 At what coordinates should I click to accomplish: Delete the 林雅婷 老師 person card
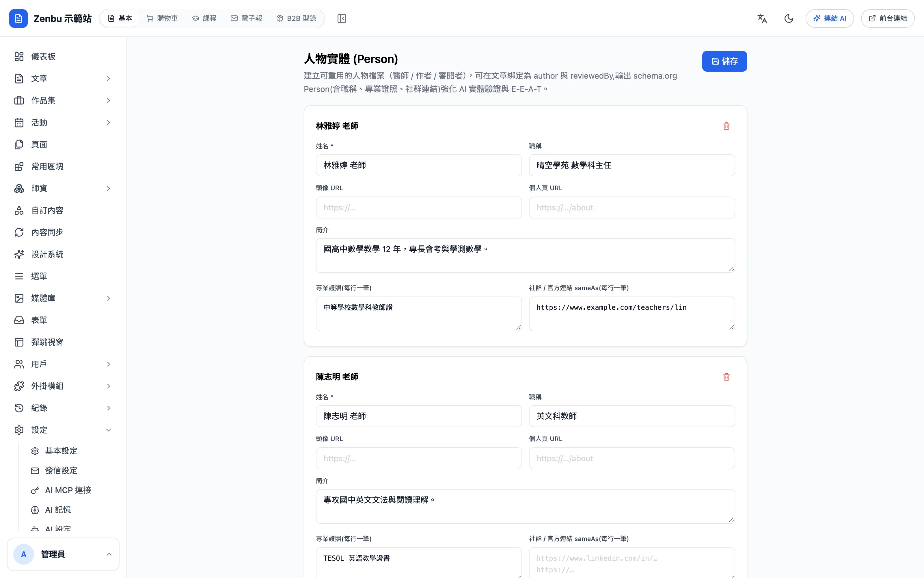[726, 126]
